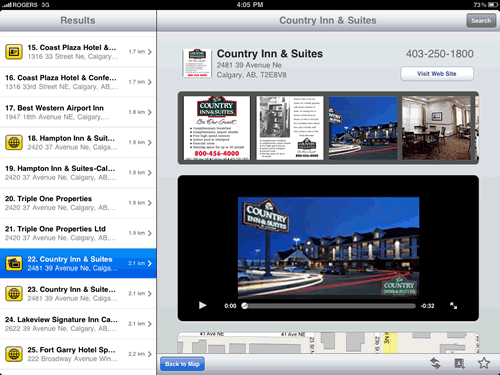Expand video to fullscreen

point(453,306)
